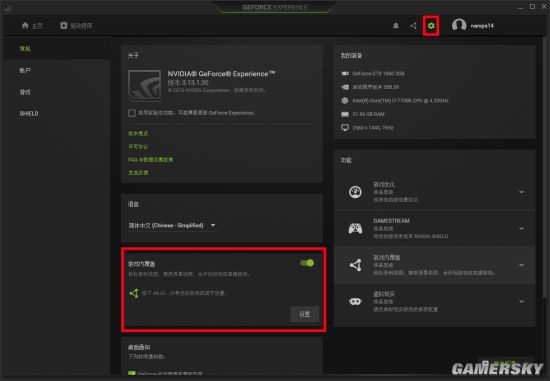The height and width of the screenshot is (381, 550).
Task: Expand the GAMESTREAM feature row
Action: [x=522, y=228]
